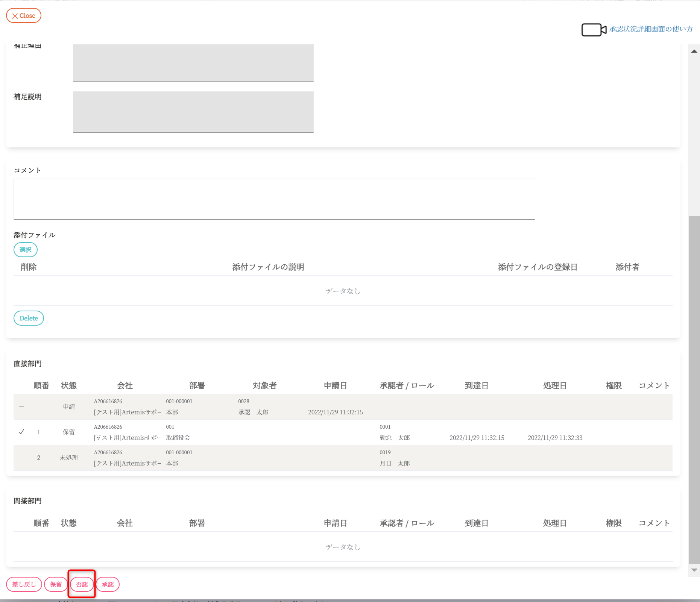
Task: Type in the コメント text area
Action: click(274, 199)
